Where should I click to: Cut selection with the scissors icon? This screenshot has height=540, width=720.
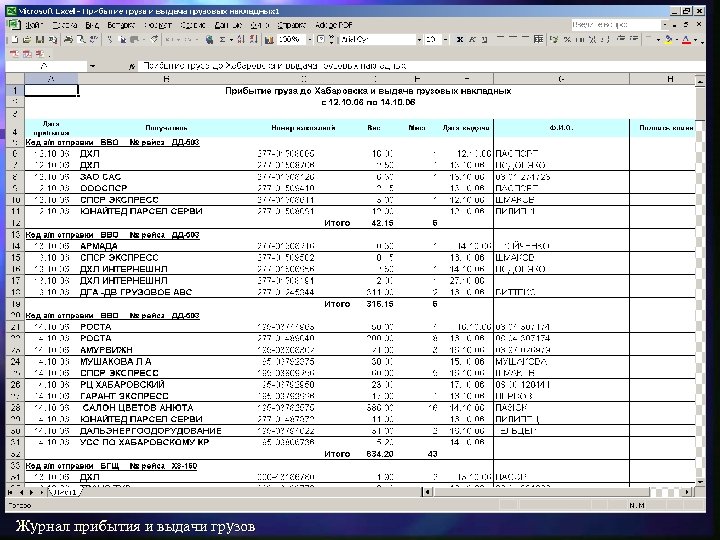point(110,40)
